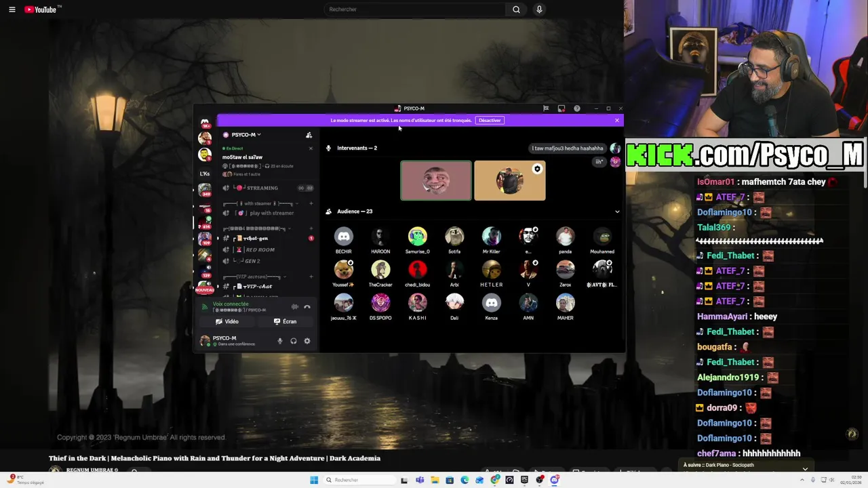The image size is (868, 488).
Task: Select the first speaker tile with the grinning-face avatar
Action: (x=436, y=181)
